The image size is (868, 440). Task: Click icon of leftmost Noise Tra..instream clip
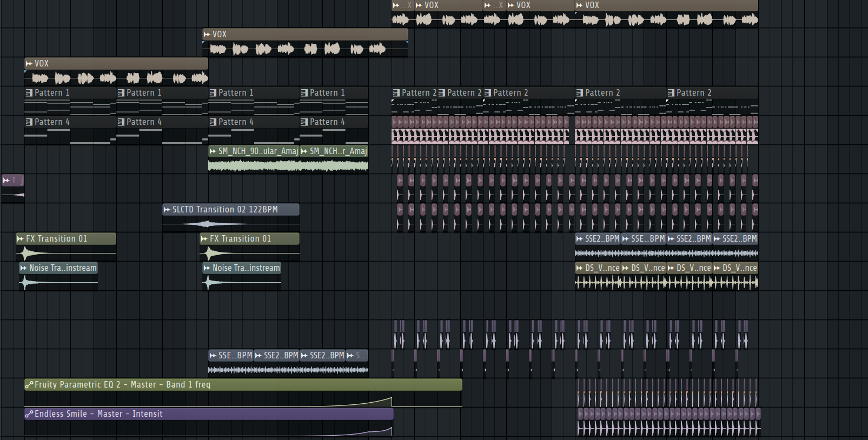coord(24,268)
